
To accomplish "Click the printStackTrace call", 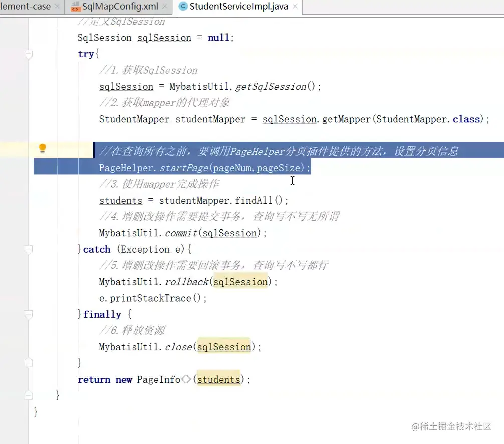I will 150,298.
